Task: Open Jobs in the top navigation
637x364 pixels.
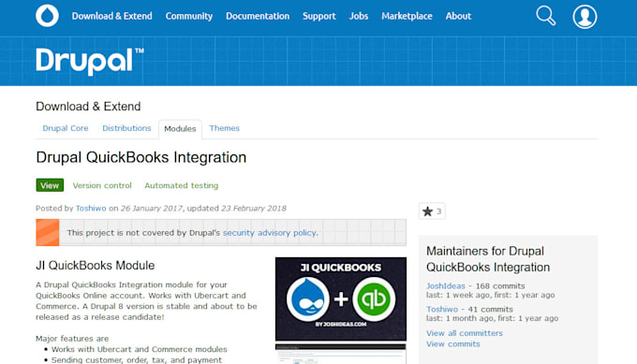Action: tap(359, 16)
